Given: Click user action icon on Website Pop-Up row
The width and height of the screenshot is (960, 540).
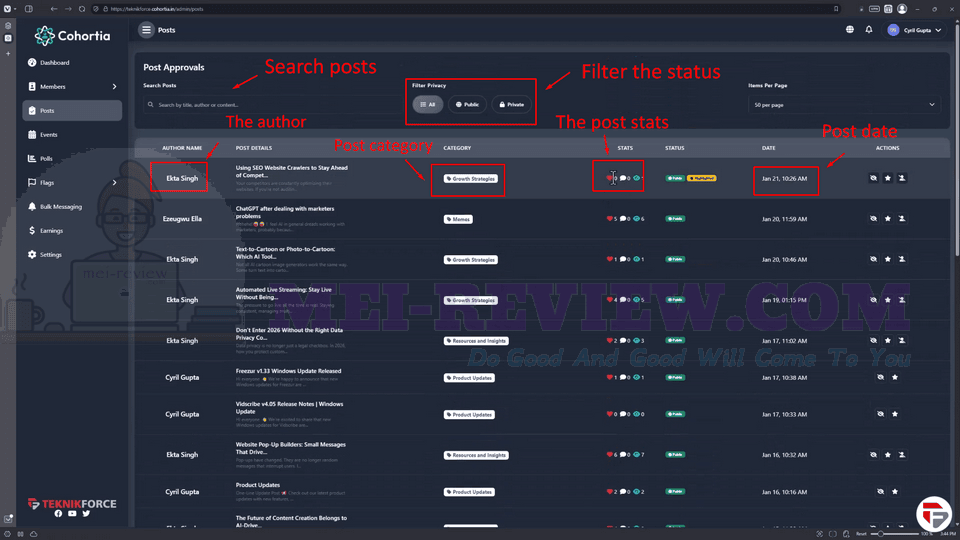Looking at the screenshot, I should point(902,455).
